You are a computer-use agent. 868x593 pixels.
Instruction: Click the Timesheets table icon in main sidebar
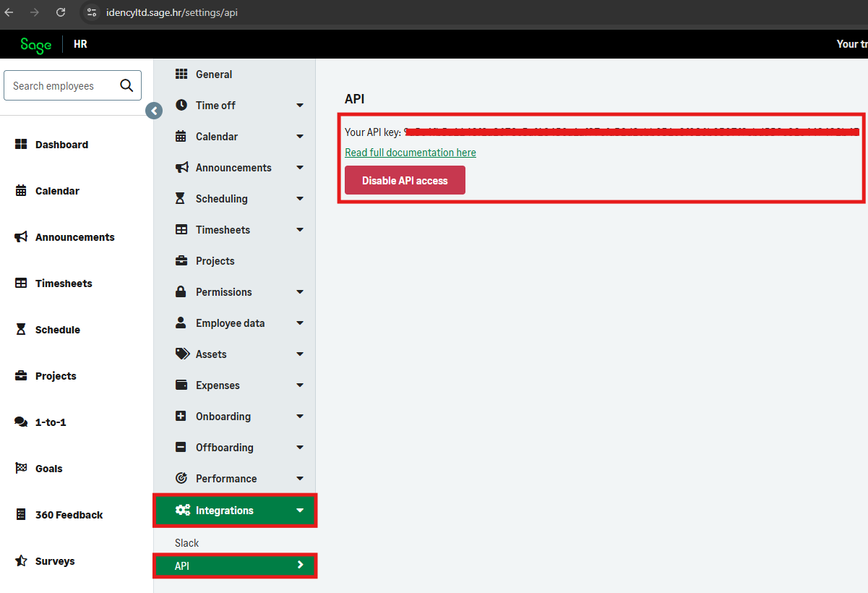pyautogui.click(x=21, y=283)
